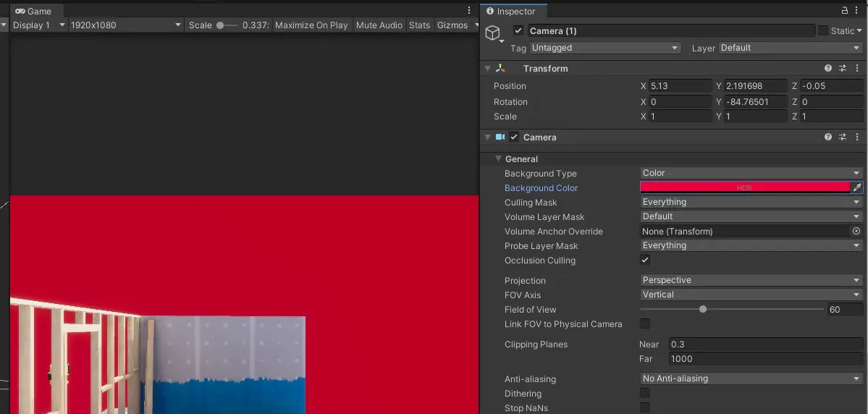This screenshot has width=868, height=414.
Task: Toggle the Stats button
Action: point(419,25)
